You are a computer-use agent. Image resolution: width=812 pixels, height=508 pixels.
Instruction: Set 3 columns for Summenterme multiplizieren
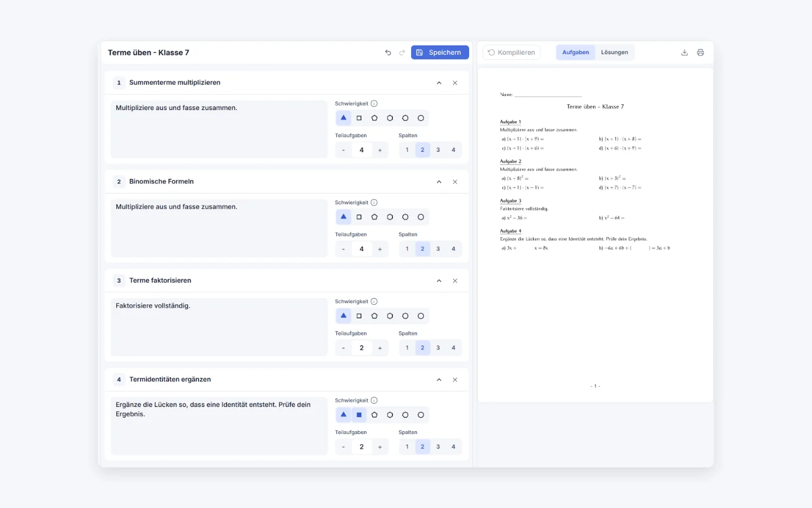pyautogui.click(x=438, y=150)
